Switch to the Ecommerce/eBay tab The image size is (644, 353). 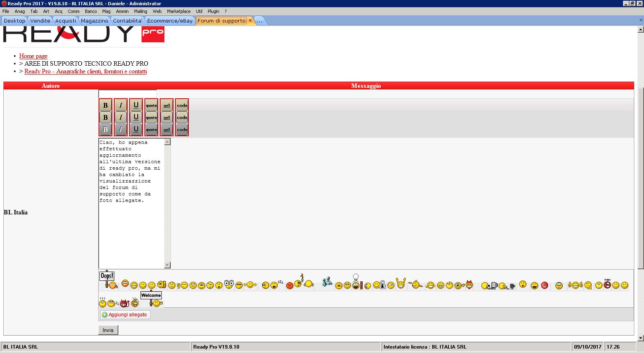point(170,21)
